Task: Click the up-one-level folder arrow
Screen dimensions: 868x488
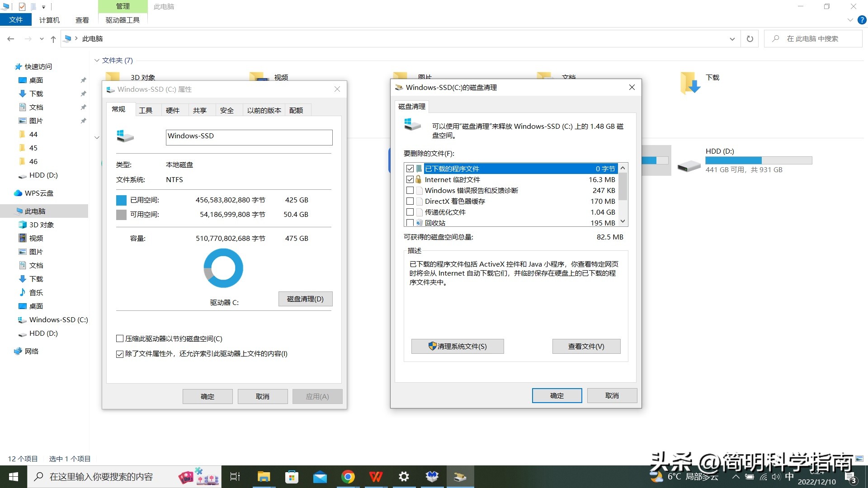Action: click(x=53, y=39)
